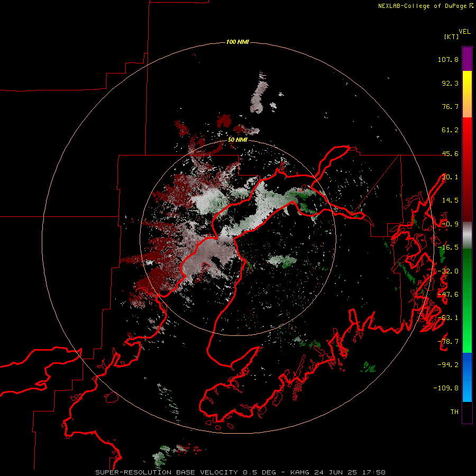
Task: Click the -63.1 velocity scale value
Action: (448, 318)
